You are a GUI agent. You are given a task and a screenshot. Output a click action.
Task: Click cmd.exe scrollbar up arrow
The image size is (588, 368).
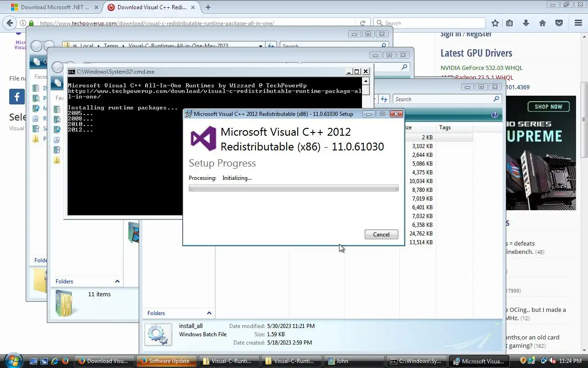(x=366, y=80)
